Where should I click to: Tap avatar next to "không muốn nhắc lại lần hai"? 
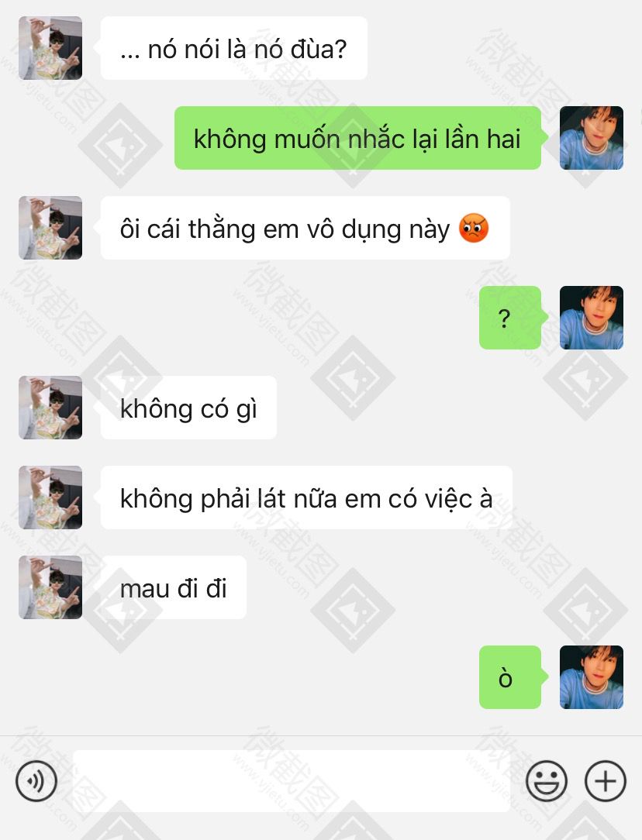[592, 138]
